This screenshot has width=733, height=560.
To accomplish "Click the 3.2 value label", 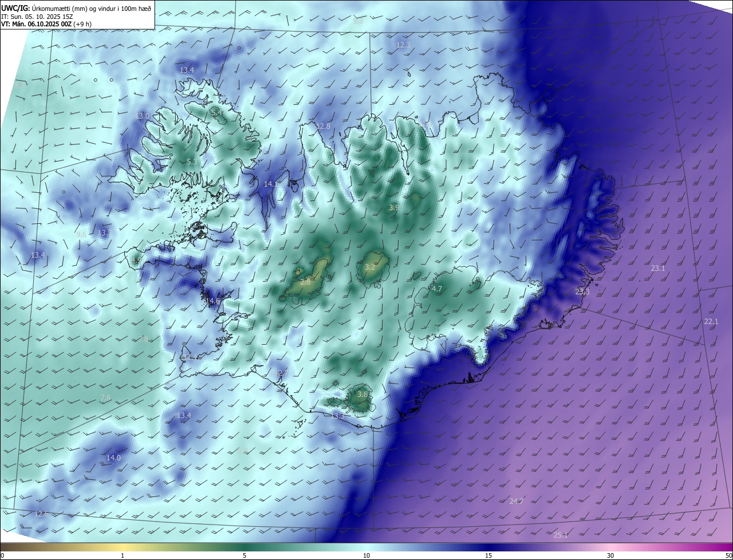I will [x=370, y=267].
